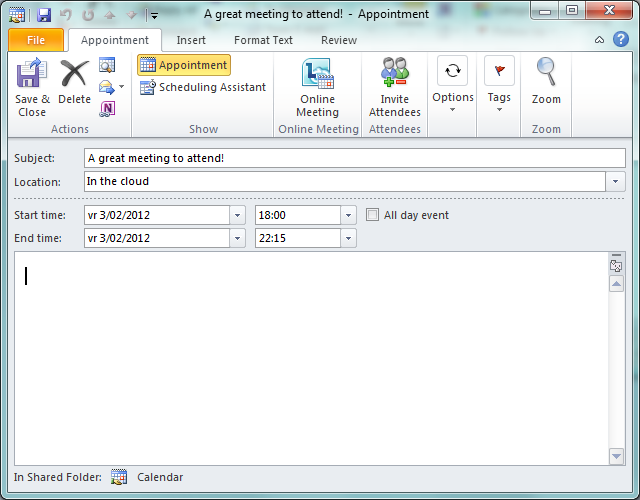The width and height of the screenshot is (640, 500).
Task: Open the File backstage menu
Action: click(x=36, y=40)
